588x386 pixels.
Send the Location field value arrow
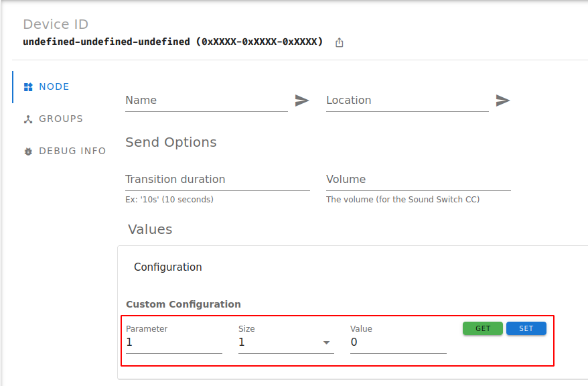[502, 101]
